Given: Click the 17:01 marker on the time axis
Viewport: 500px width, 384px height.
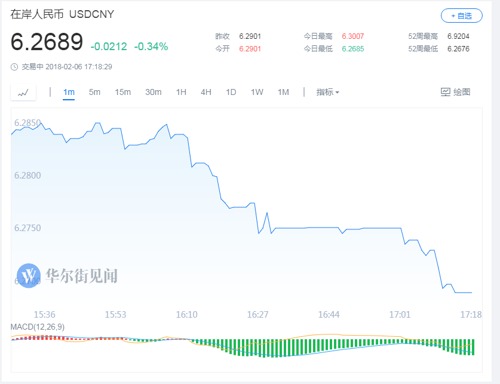Looking at the screenshot, I should tap(400, 314).
